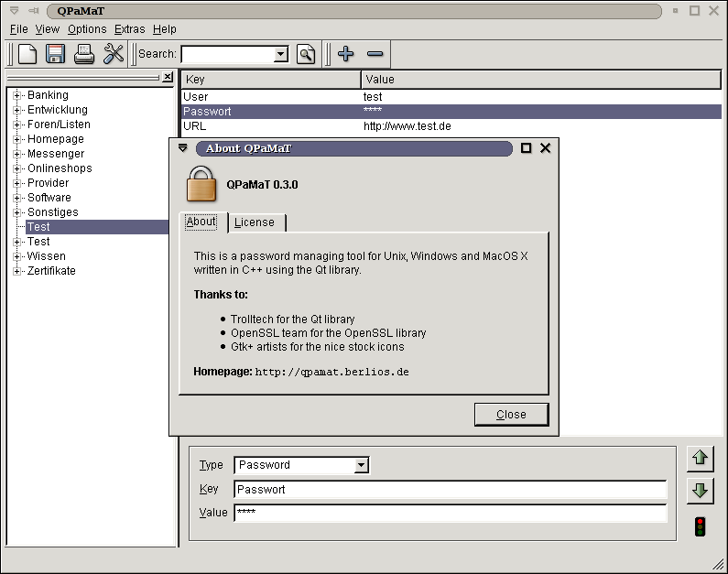This screenshot has height=574, width=728.
Task: Open the Options menu
Action: pos(87,29)
